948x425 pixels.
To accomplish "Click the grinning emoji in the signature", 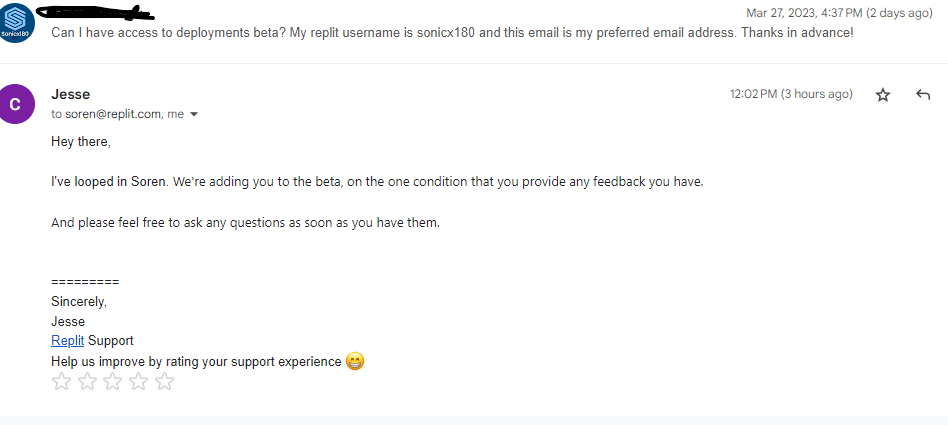I will point(355,361).
